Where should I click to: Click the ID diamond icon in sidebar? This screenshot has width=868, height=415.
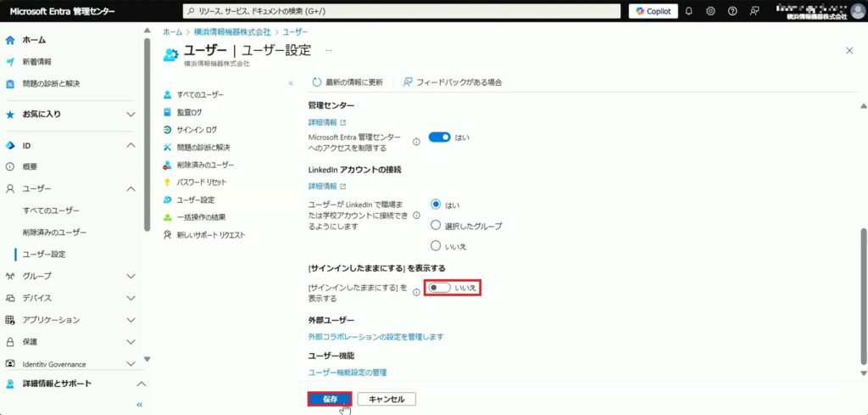pos(10,146)
